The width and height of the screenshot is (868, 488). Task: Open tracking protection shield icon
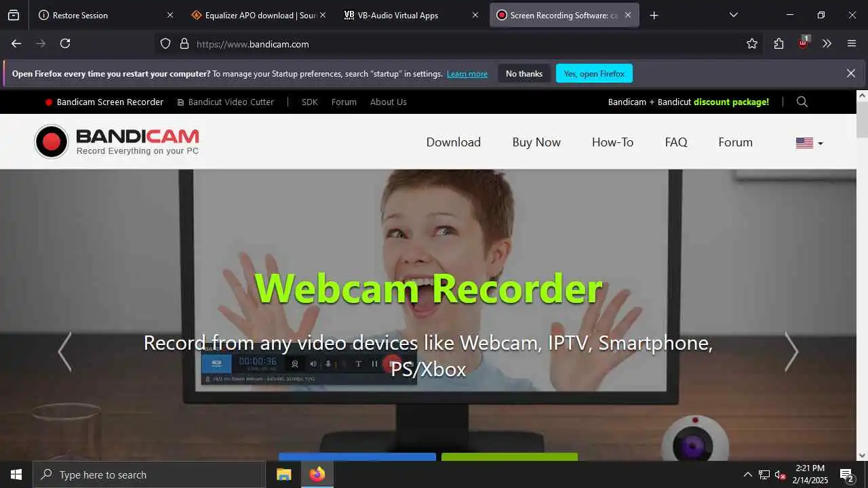[165, 43]
